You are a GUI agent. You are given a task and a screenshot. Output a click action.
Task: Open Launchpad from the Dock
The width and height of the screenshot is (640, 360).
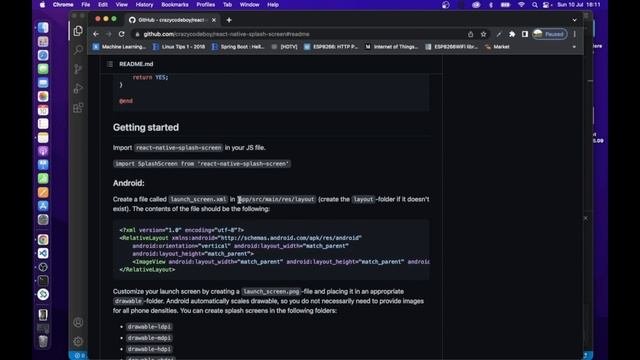(x=43, y=42)
